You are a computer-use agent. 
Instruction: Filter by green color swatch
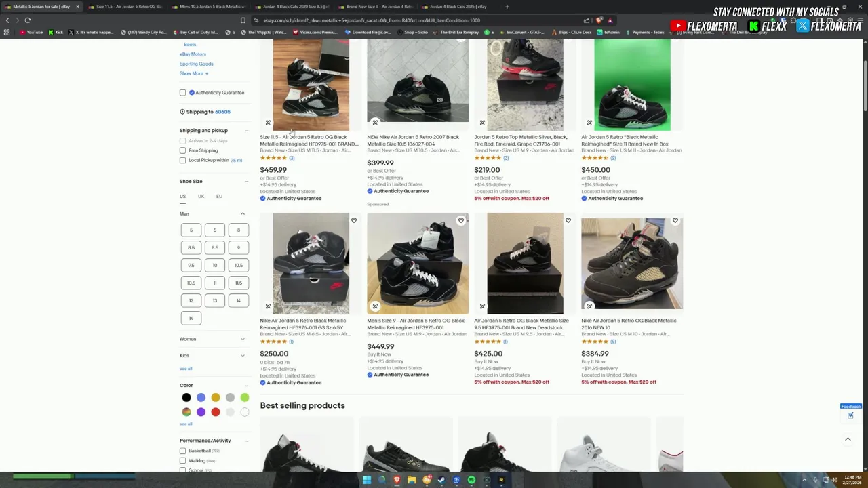pyautogui.click(x=245, y=398)
